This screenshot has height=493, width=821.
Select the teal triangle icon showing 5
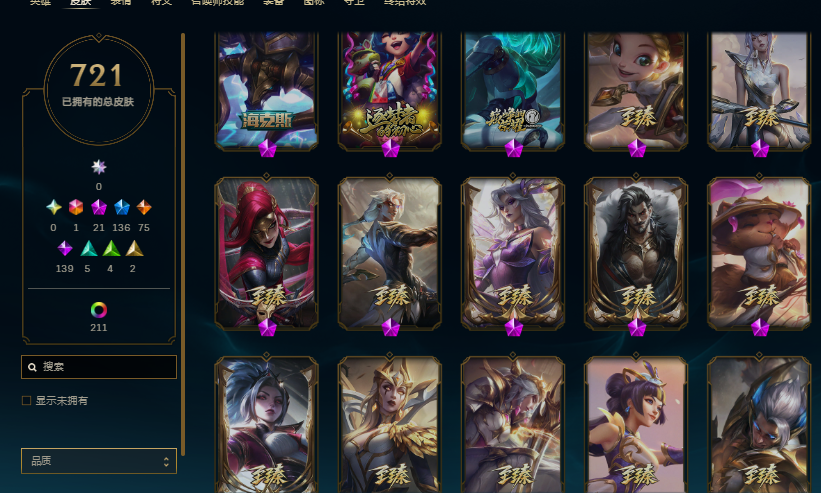[x=88, y=248]
